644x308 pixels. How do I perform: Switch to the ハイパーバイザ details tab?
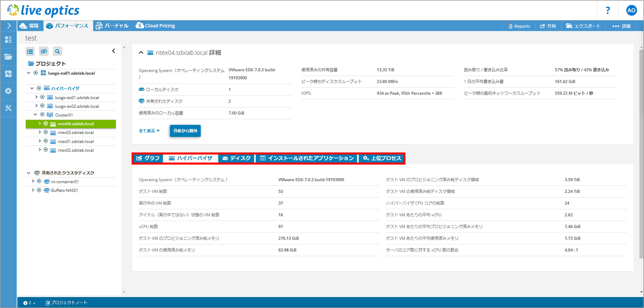click(x=190, y=158)
